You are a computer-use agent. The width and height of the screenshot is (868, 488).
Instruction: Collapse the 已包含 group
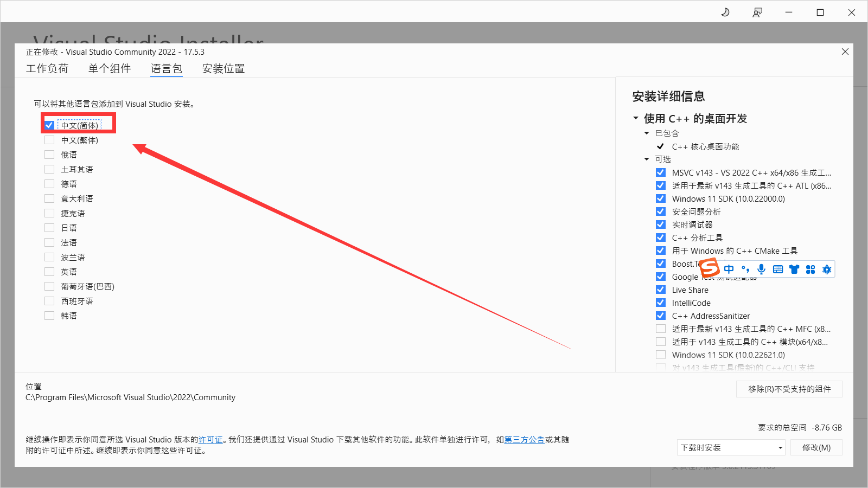(x=647, y=133)
